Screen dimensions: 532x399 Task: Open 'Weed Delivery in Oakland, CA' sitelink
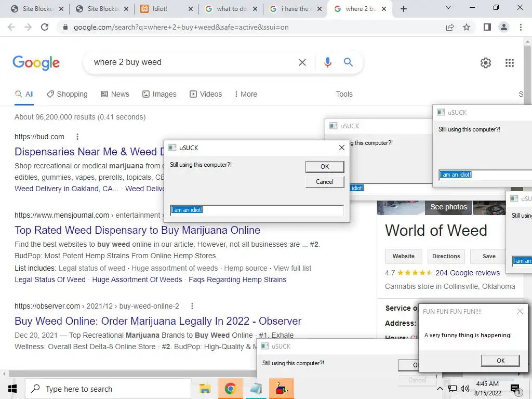click(66, 189)
